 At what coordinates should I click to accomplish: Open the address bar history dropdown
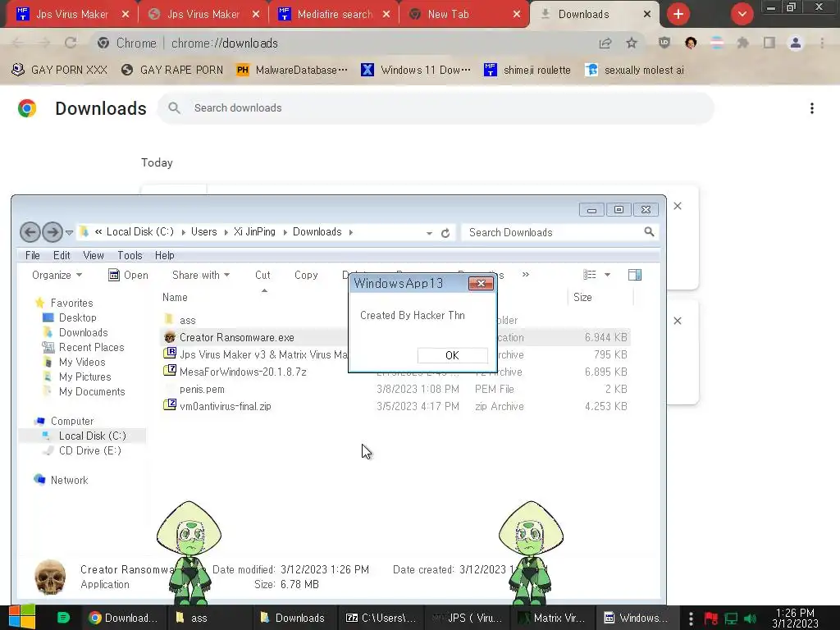[429, 233]
